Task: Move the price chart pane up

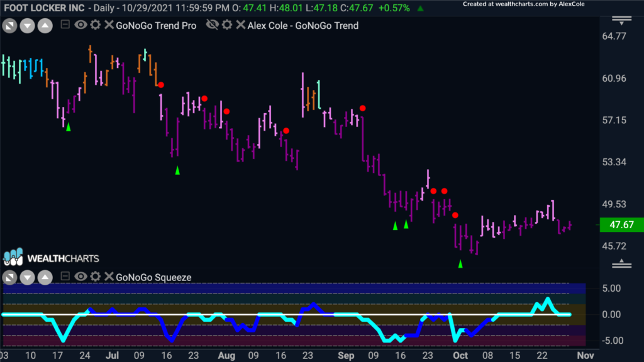Action: [45, 26]
